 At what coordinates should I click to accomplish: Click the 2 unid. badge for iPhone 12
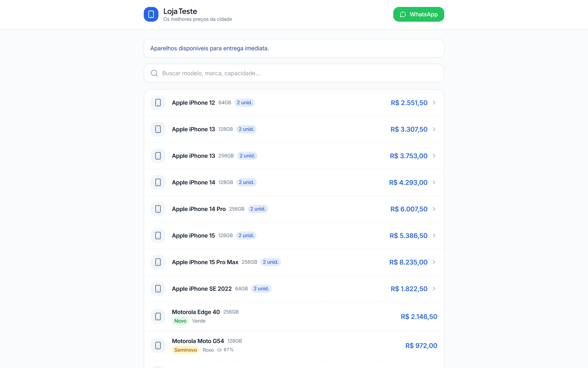point(244,103)
